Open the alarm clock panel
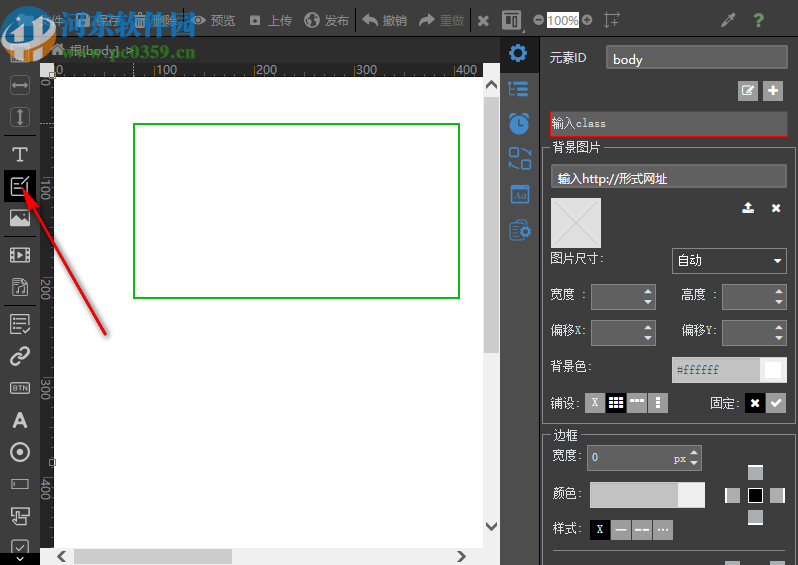 click(x=519, y=123)
